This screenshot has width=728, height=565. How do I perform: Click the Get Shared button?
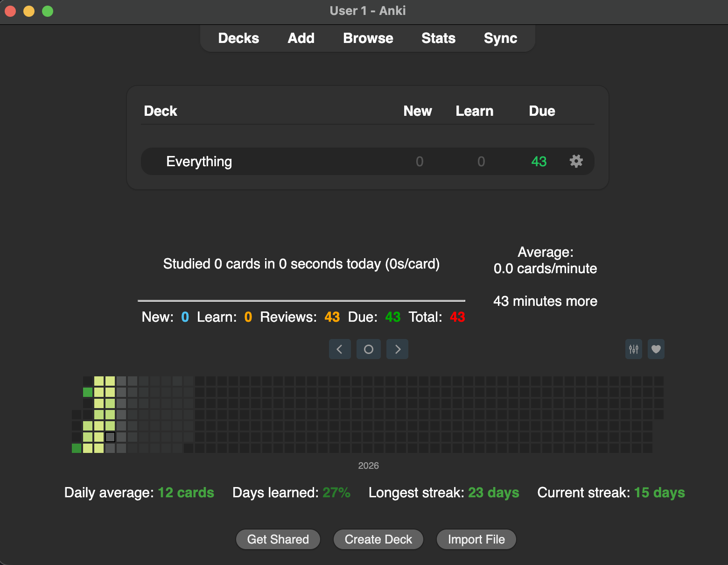(278, 539)
